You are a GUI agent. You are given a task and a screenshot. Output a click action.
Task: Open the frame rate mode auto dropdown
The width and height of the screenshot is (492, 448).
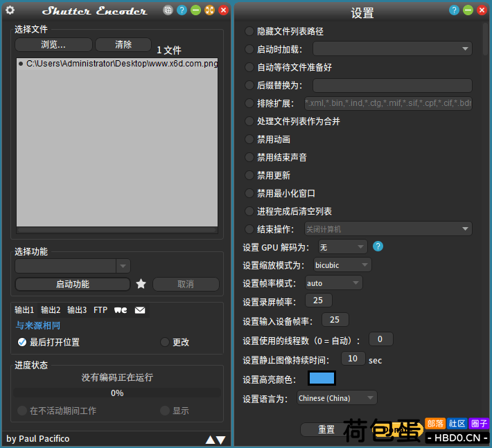coord(334,283)
